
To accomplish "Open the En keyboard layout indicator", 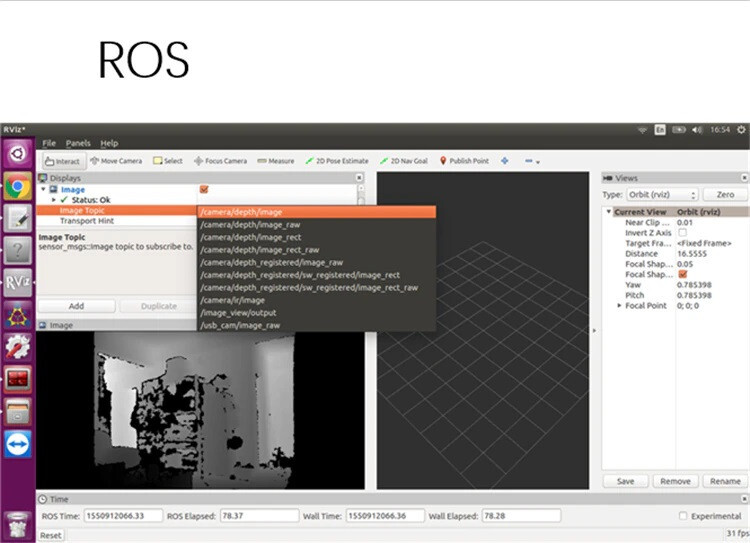I will [660, 130].
